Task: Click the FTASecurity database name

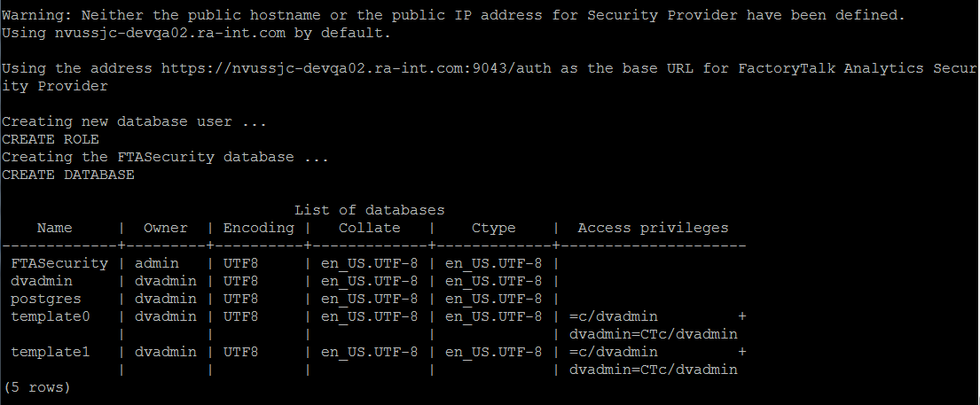Action: (x=59, y=263)
